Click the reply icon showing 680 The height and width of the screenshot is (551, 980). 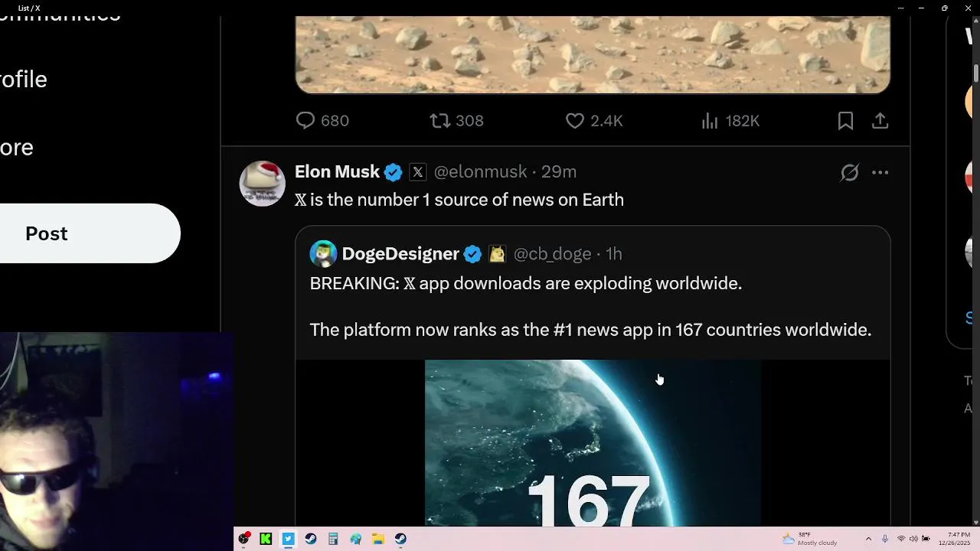305,121
